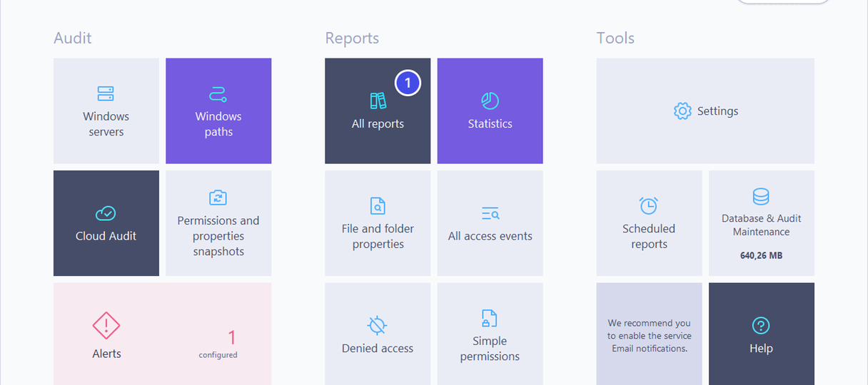Viewport: 868px width, 385px height.
Task: Open the Statistics label
Action: click(x=490, y=124)
